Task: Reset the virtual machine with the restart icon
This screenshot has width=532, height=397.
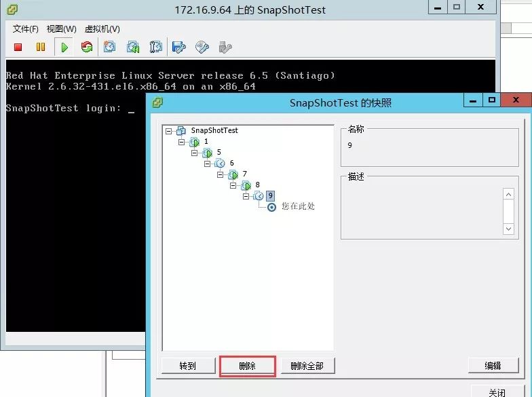Action: point(87,47)
